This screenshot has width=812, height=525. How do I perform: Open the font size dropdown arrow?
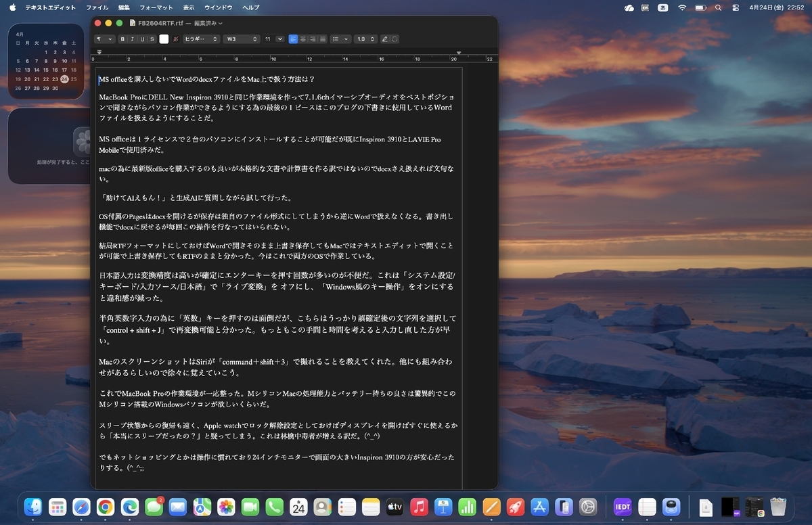[x=280, y=39]
